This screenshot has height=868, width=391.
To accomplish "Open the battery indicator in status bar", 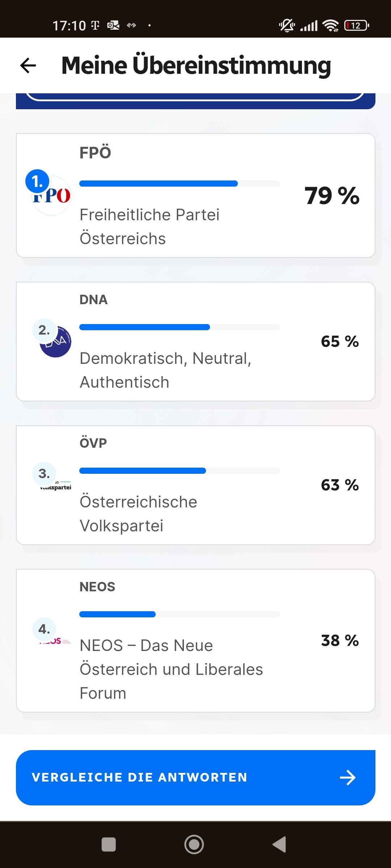I will tap(357, 25).
